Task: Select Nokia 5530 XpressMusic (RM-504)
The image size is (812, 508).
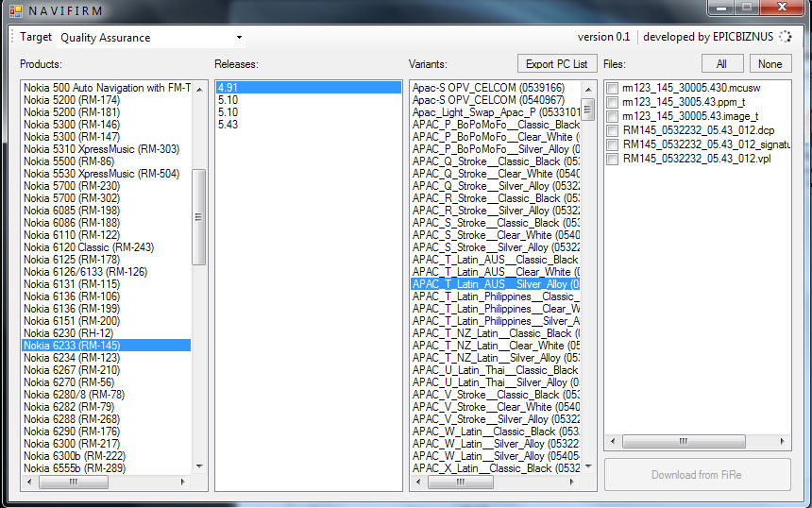Action: [x=106, y=174]
